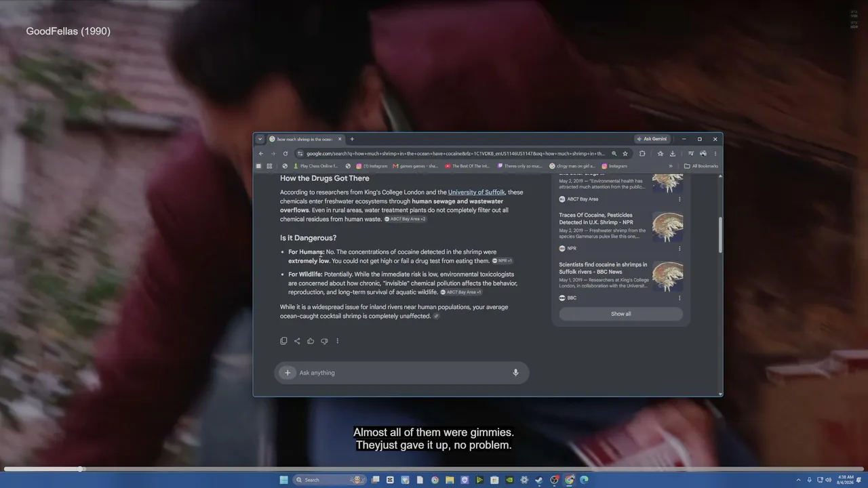Share the AI answer
868x488 pixels.
[297, 341]
